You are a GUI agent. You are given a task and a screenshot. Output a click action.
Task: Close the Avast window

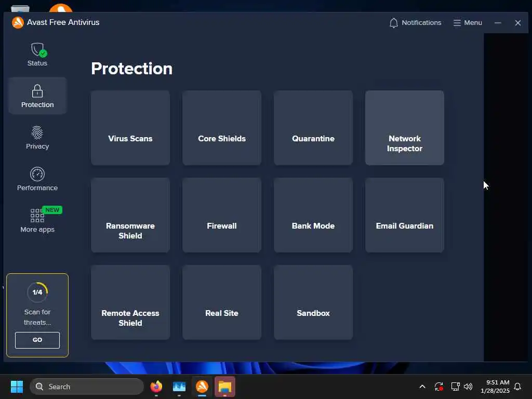point(518,23)
